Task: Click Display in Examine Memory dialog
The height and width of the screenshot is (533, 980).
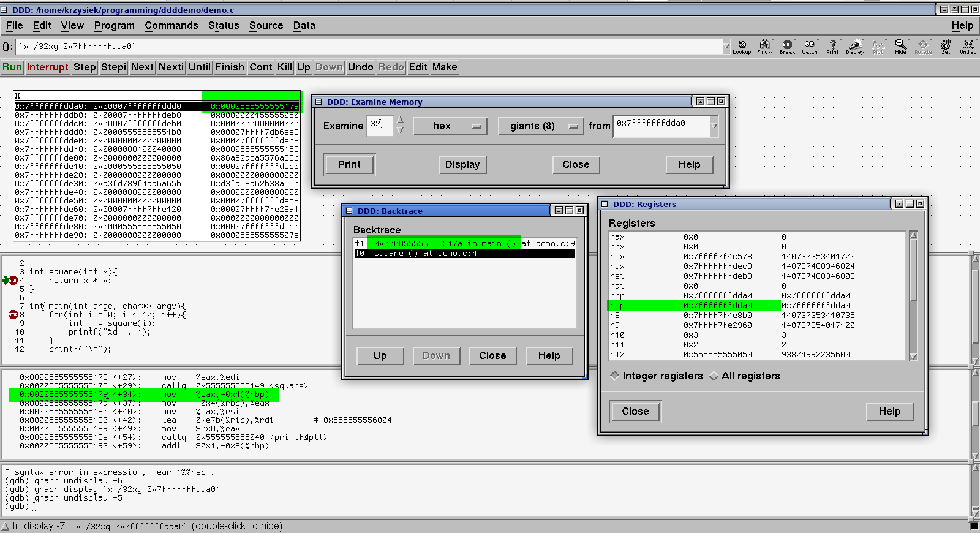Action: coord(462,164)
